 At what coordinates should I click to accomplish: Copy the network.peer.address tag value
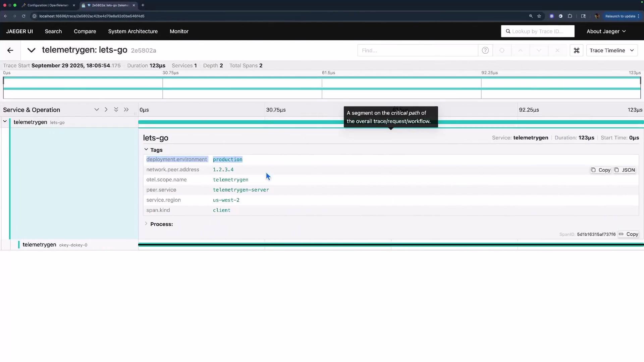(601, 170)
